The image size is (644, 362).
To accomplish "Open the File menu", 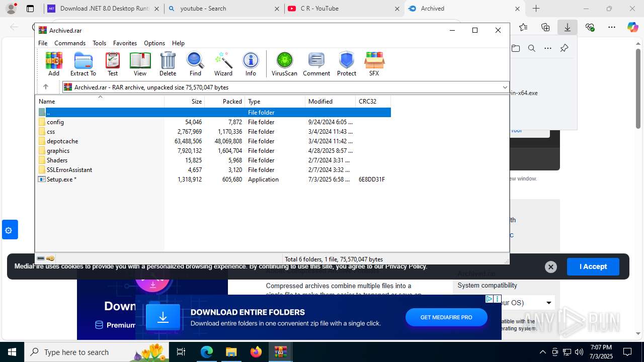I will coord(43,43).
